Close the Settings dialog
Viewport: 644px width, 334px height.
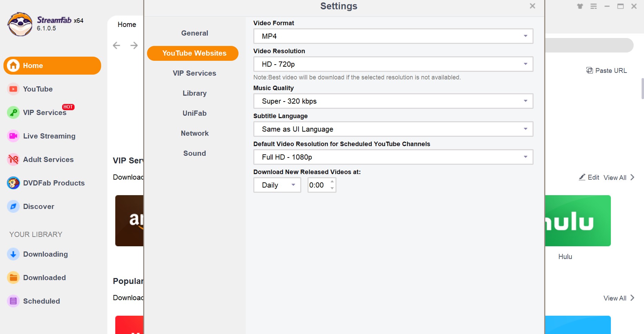(x=533, y=6)
